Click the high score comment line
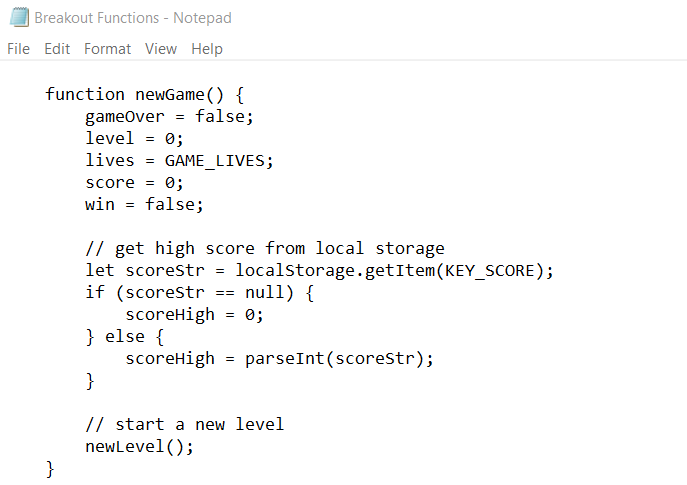 point(264,248)
